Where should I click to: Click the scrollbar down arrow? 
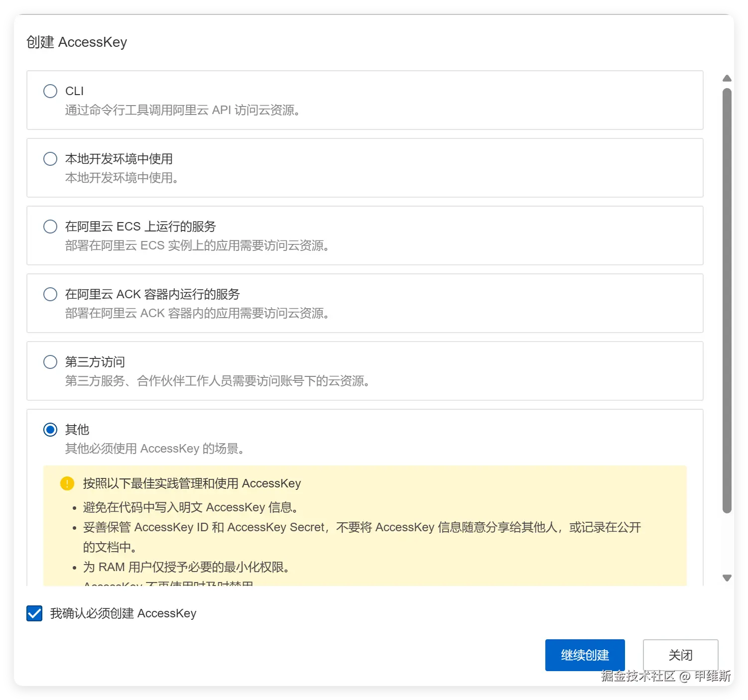pyautogui.click(x=727, y=578)
